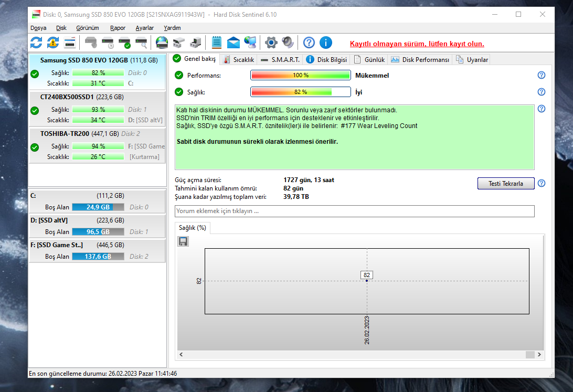Click the '1727 gün, 13 saat' value

(309, 180)
